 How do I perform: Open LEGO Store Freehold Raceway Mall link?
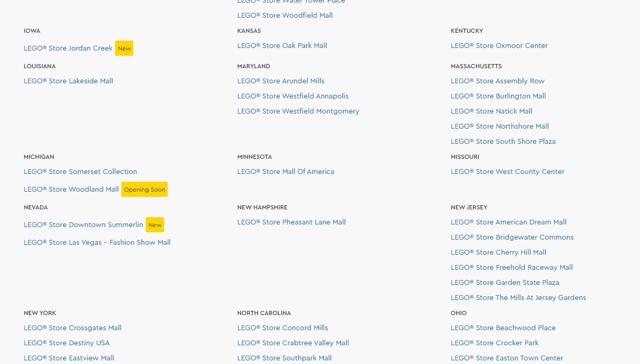[512, 267]
